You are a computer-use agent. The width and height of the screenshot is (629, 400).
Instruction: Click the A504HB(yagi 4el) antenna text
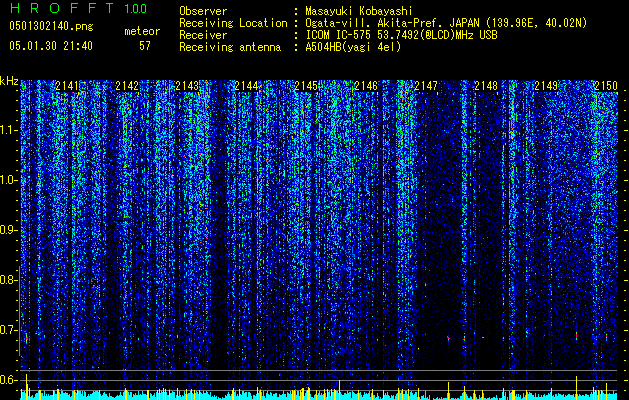point(353,47)
